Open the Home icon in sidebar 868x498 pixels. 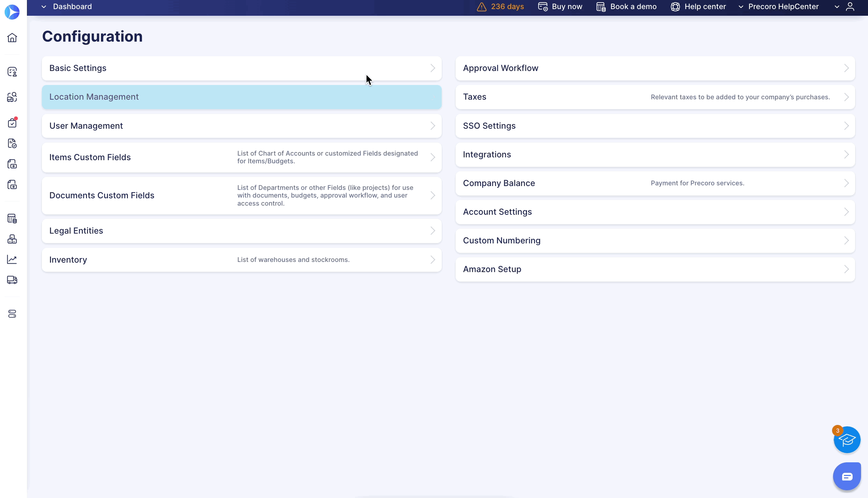pyautogui.click(x=12, y=38)
